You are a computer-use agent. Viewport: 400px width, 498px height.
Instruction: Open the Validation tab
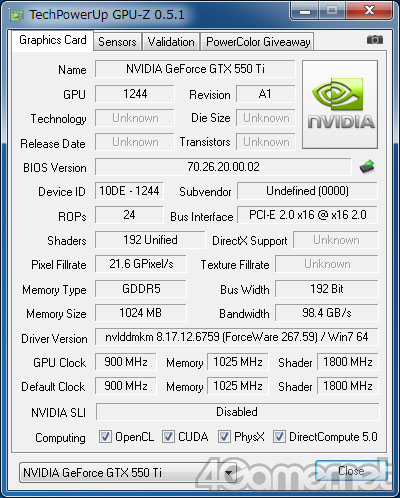click(171, 42)
